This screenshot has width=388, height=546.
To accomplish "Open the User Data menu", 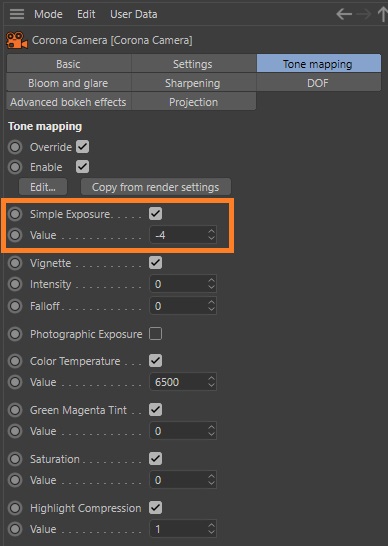I will click(x=134, y=14).
